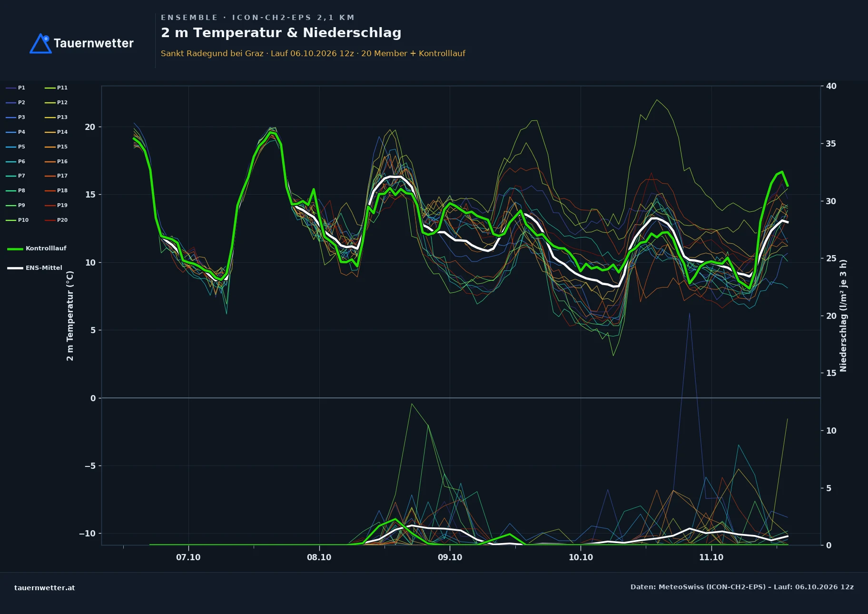The image size is (868, 614).
Task: Select the P16 legend entry
Action: coord(56,161)
